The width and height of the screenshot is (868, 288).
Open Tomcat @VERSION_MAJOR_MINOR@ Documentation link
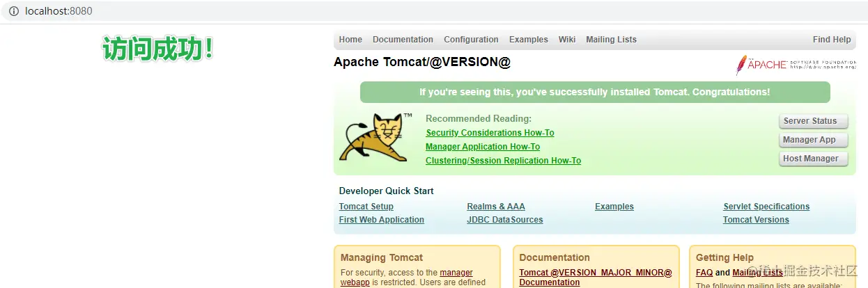tap(596, 278)
